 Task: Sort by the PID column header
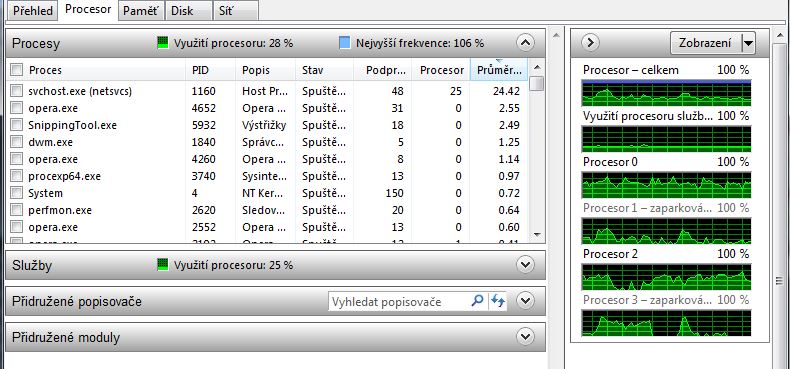pyautogui.click(x=211, y=70)
